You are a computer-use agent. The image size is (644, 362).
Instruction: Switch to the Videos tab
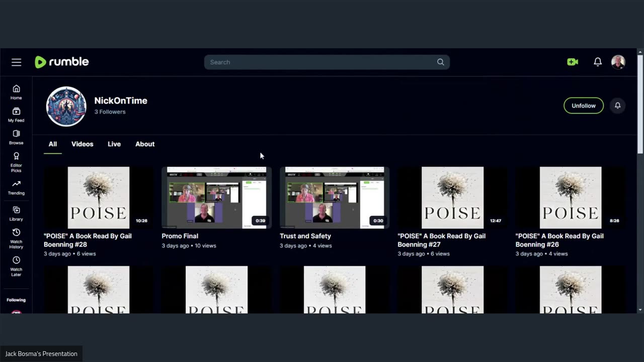click(x=83, y=144)
